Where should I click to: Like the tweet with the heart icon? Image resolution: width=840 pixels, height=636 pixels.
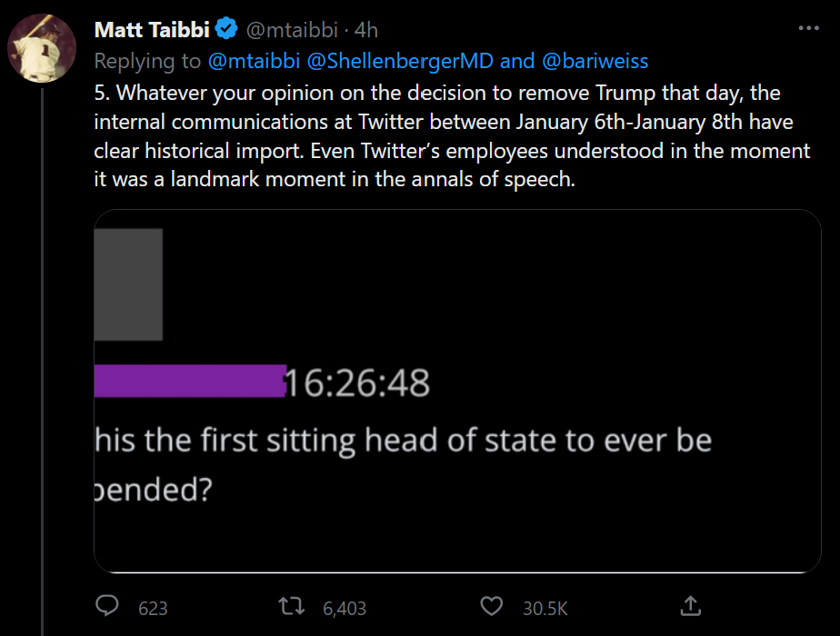[491, 606]
